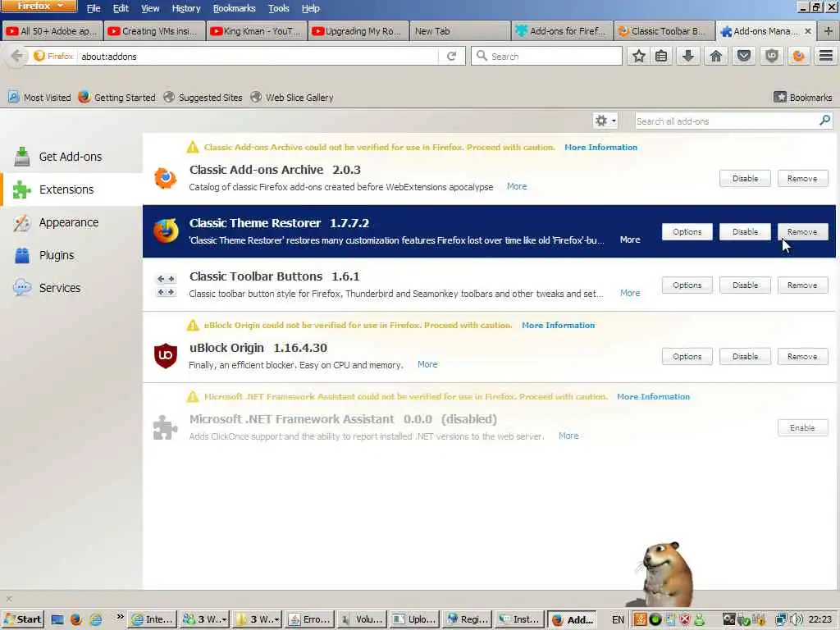Click the browser Search box
Viewport: 840px width, 630px height.
546,57
